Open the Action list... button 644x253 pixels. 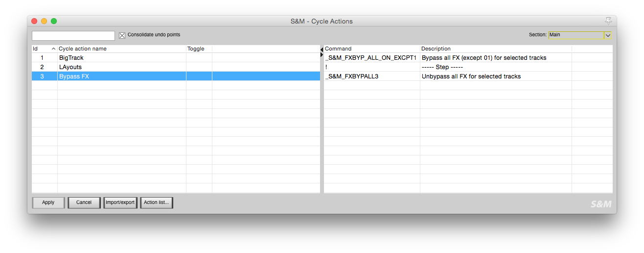(x=157, y=202)
